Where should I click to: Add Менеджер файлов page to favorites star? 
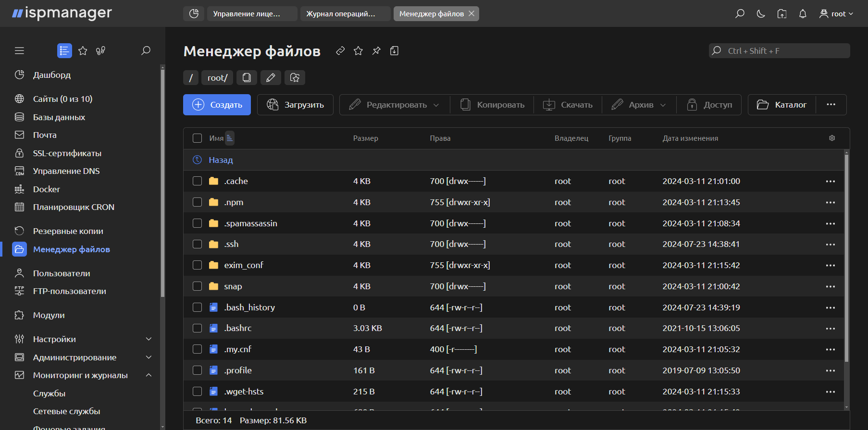tap(358, 50)
